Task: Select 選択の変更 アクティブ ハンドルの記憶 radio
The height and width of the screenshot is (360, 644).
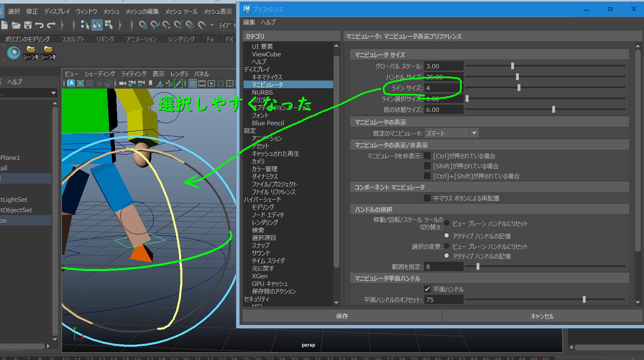Action: click(x=447, y=256)
